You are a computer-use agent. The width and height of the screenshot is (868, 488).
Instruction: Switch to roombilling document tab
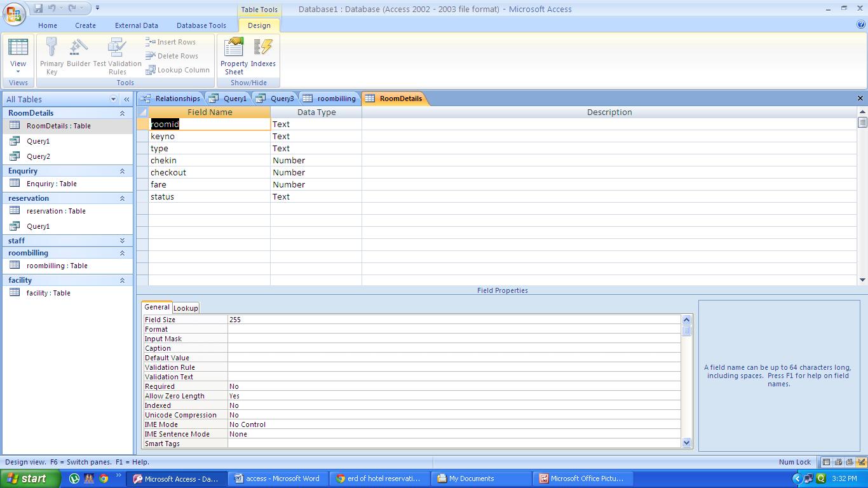click(329, 98)
